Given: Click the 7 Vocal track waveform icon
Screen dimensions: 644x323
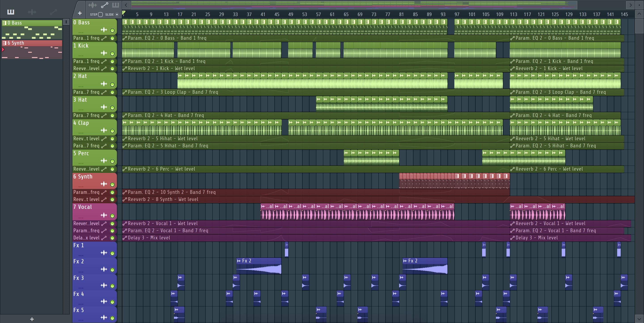Looking at the screenshot, I should [x=104, y=215].
